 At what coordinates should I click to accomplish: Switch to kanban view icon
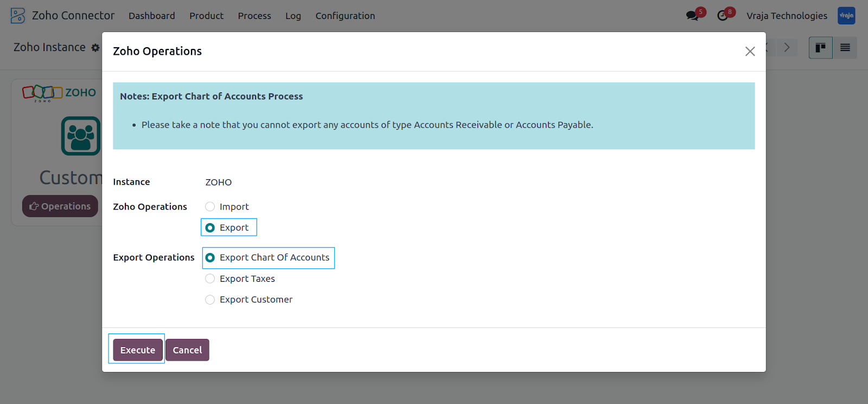pos(820,48)
